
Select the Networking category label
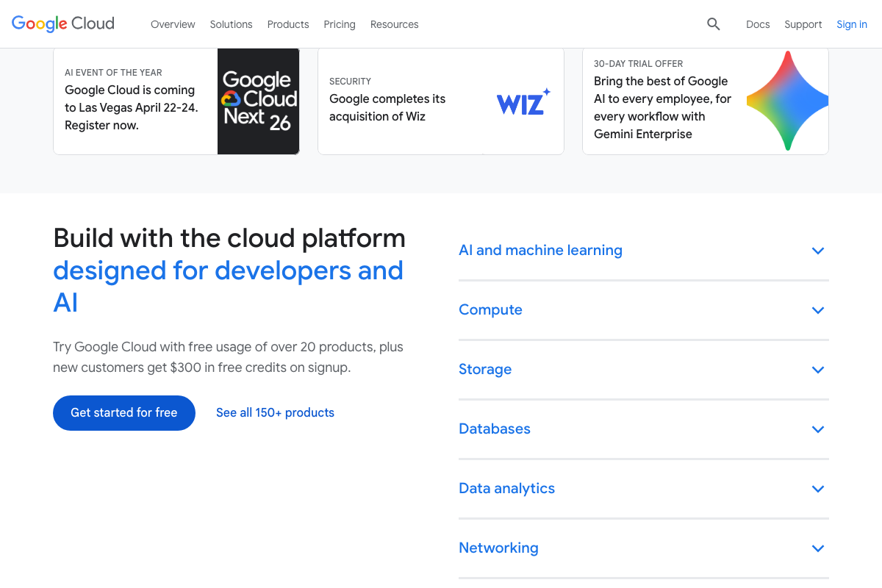498,548
